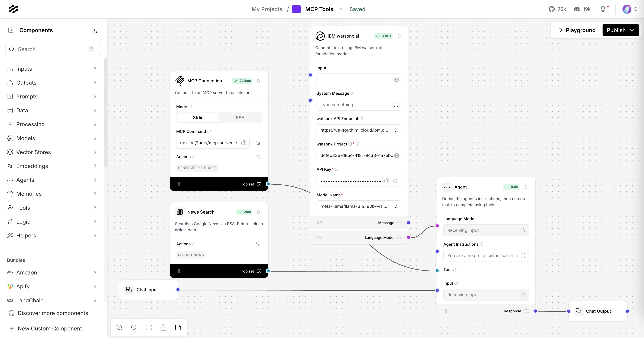This screenshot has width=644, height=338.
Task: Open the notifications bell
Action: 603,9
